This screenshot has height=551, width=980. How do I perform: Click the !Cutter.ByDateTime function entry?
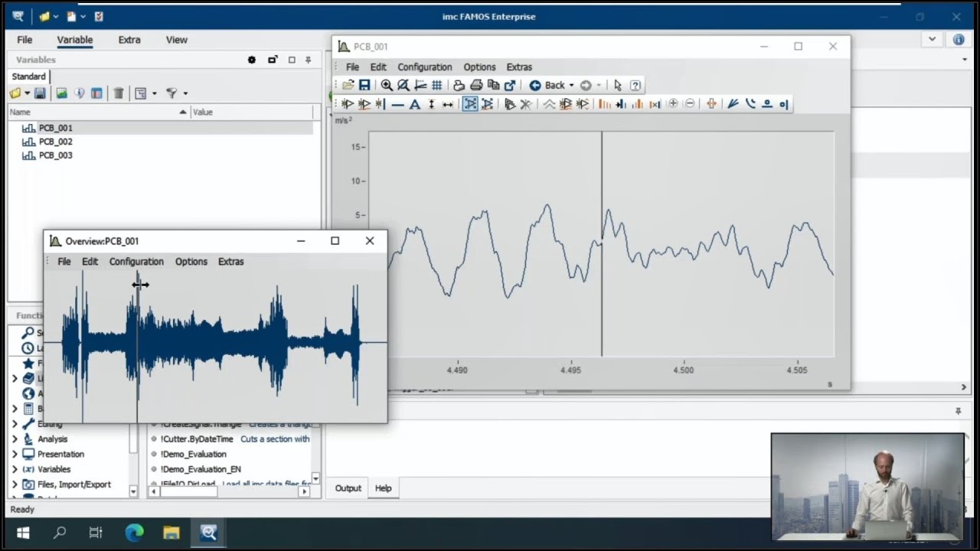click(197, 439)
